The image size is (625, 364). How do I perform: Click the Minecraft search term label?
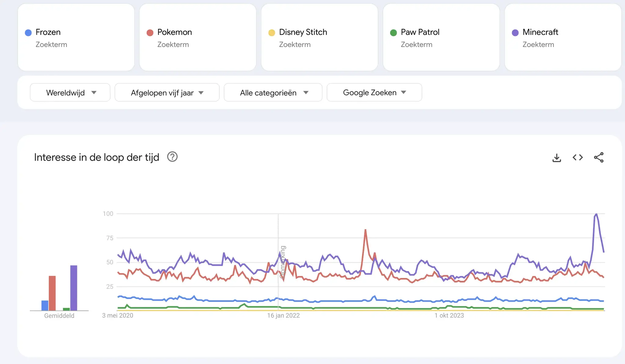[540, 32]
